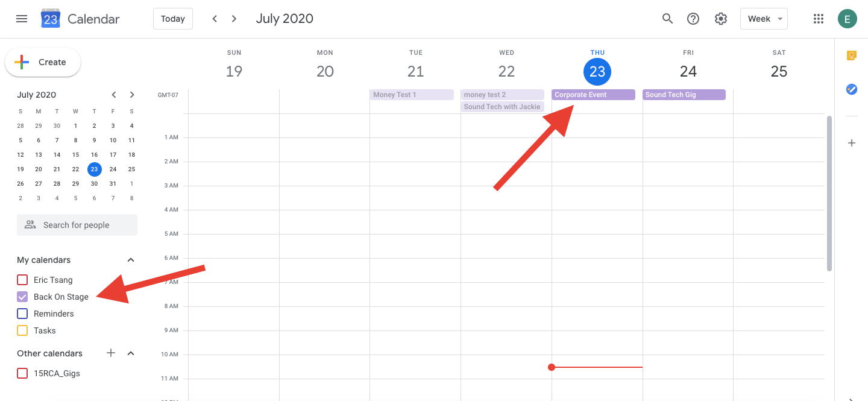Type in Search for people field

pyautogui.click(x=77, y=225)
